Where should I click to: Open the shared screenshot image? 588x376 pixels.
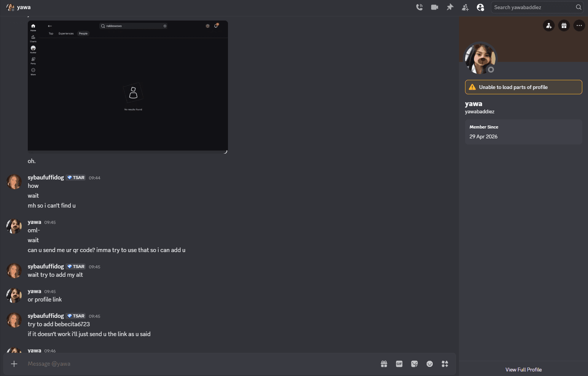click(128, 87)
